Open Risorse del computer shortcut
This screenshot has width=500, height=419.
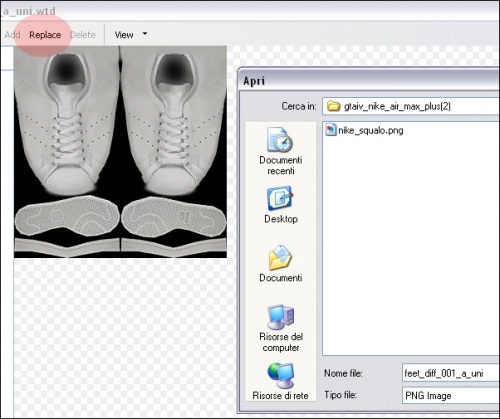[281, 328]
